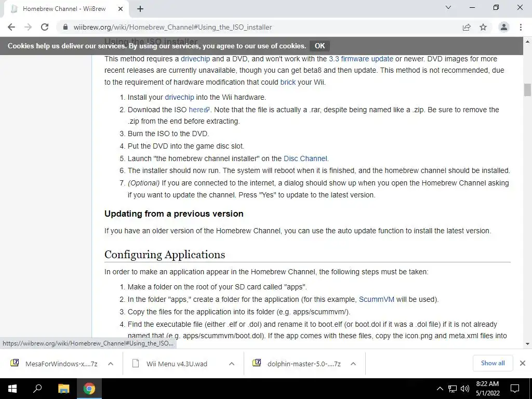Open a new browser tab
Image resolution: width=532 pixels, height=399 pixels.
click(x=140, y=9)
